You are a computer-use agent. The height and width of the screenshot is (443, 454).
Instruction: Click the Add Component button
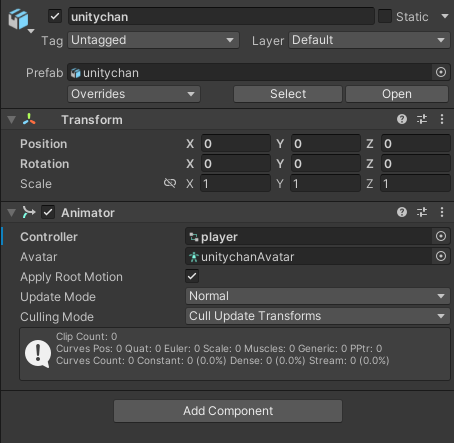(228, 411)
